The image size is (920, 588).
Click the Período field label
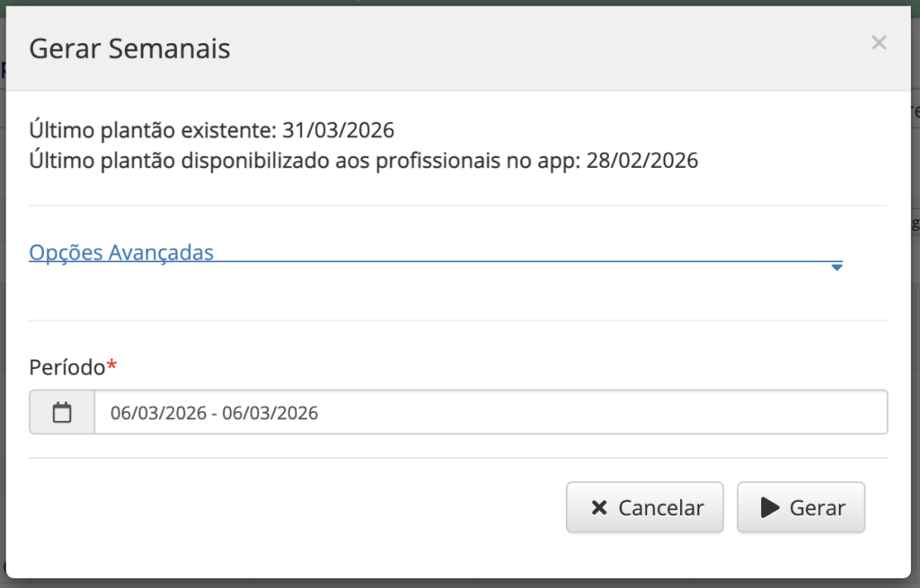(x=67, y=366)
